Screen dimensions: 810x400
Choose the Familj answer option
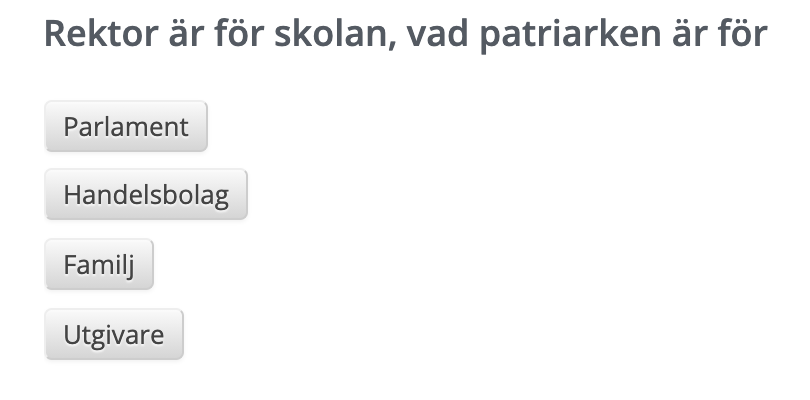pos(99,264)
